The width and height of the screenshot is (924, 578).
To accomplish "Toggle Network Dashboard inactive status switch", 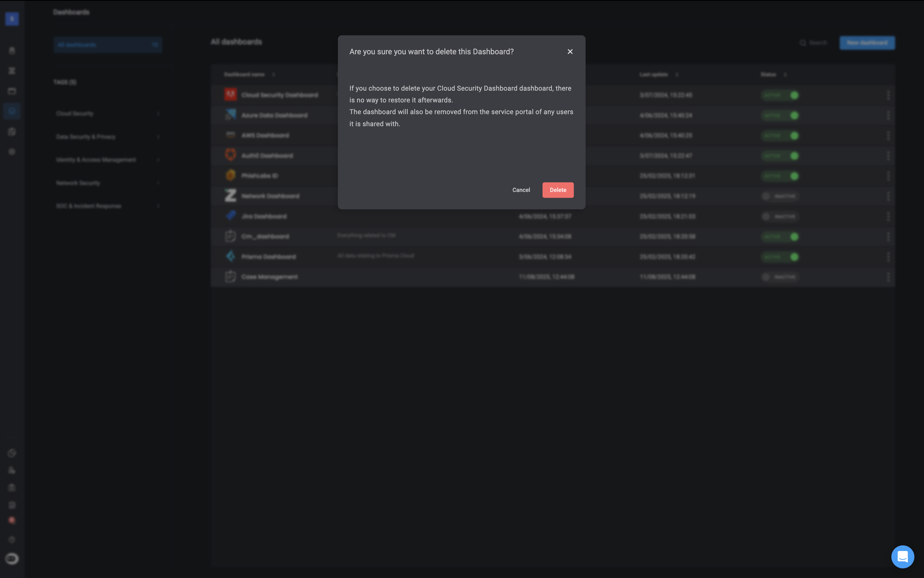I will tap(780, 196).
